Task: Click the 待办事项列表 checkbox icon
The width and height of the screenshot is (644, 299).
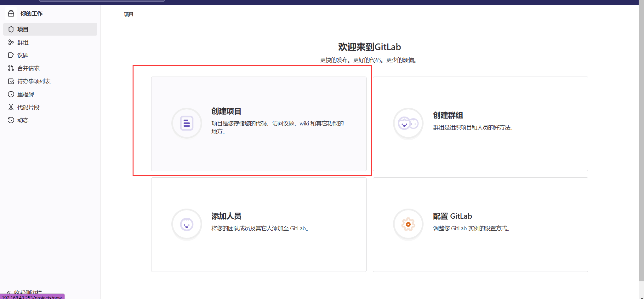Action: pyautogui.click(x=11, y=81)
